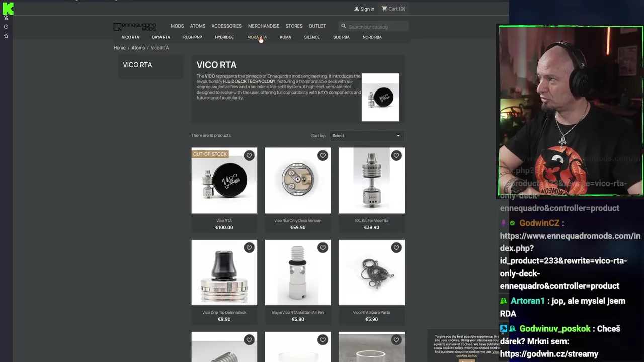This screenshot has width=644, height=362.
Task: Click XXL Kit For Vico Rta image
Action: 371,180
